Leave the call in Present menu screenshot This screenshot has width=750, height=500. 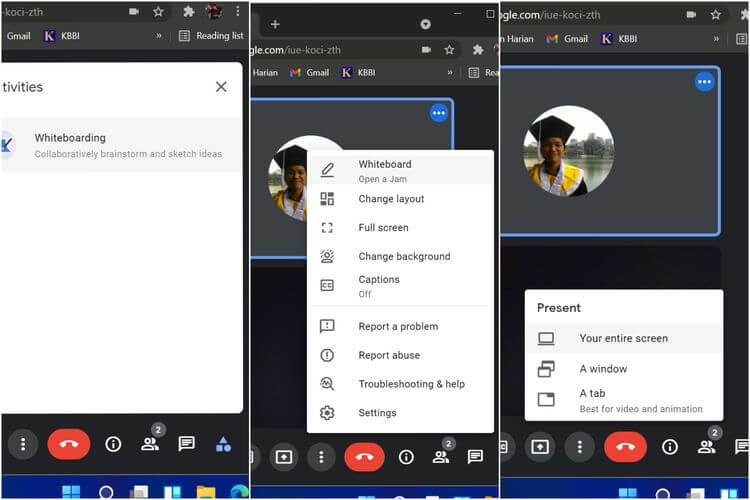click(x=625, y=447)
